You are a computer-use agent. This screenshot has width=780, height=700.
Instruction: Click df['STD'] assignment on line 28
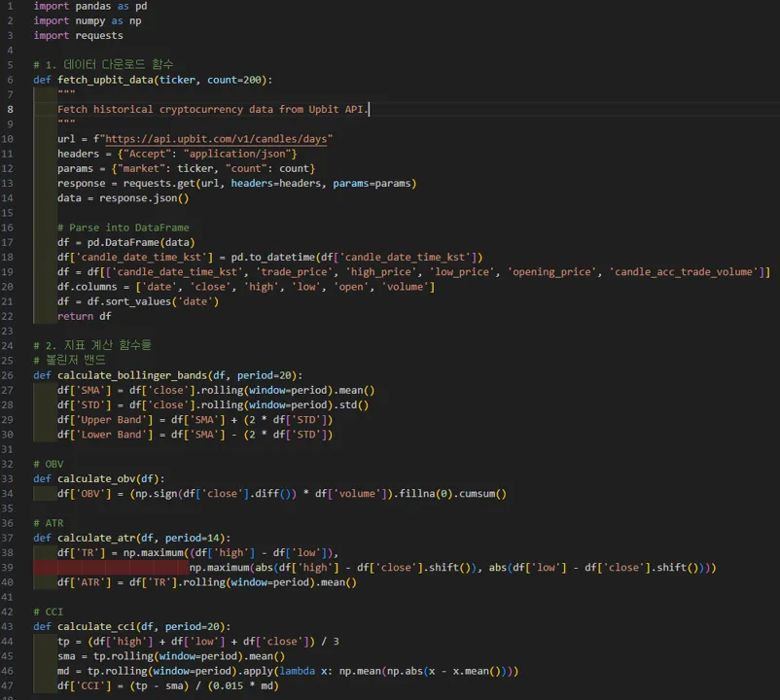tap(213, 404)
